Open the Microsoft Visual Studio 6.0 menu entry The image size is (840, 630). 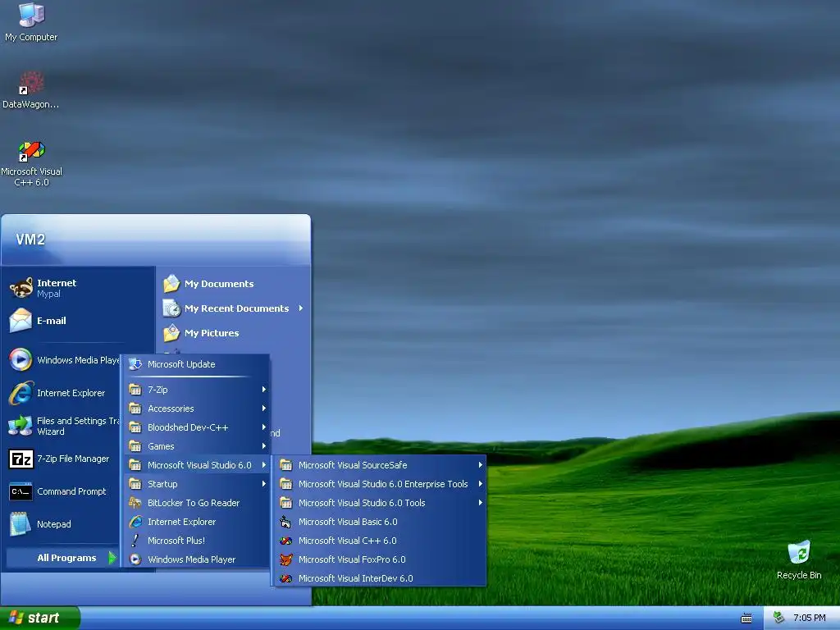(x=196, y=465)
